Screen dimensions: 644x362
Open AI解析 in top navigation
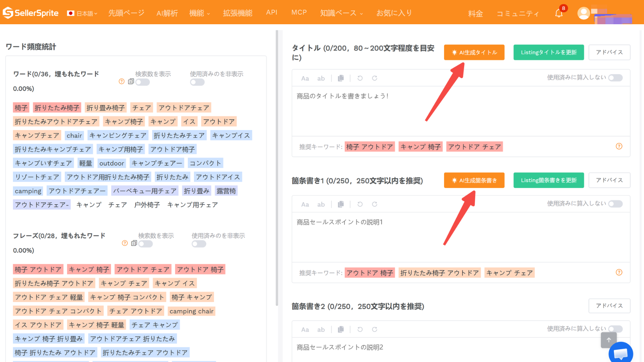click(x=167, y=13)
